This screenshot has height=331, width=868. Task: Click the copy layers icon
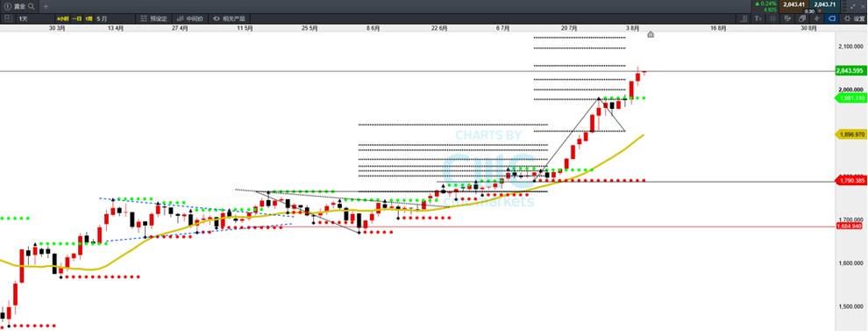click(801, 18)
